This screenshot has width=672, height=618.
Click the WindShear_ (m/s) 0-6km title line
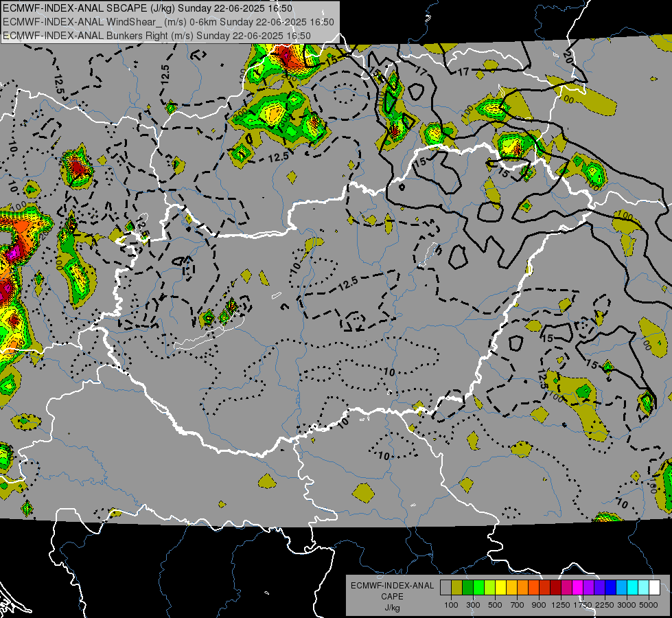pos(168,22)
